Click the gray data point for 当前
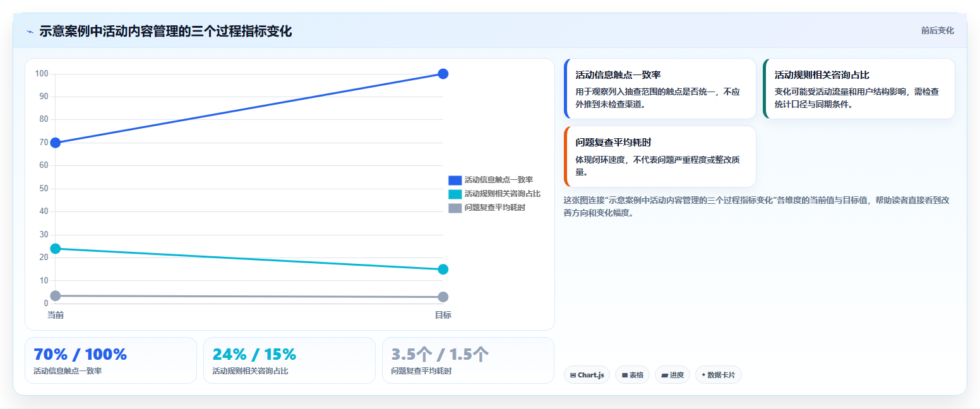Image resolution: width=980 pixels, height=409 pixels. [x=56, y=296]
